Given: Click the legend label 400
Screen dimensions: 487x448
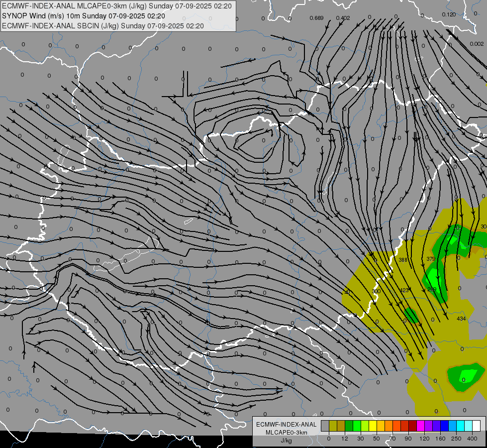Looking at the screenshot, I should click(472, 439).
